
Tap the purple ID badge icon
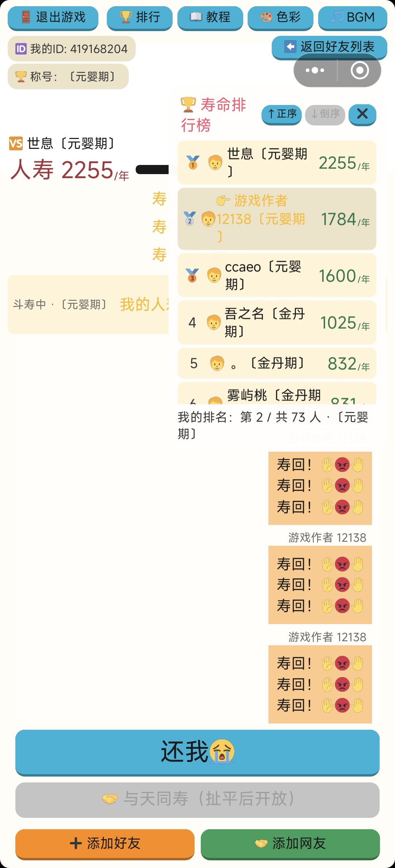[21, 49]
